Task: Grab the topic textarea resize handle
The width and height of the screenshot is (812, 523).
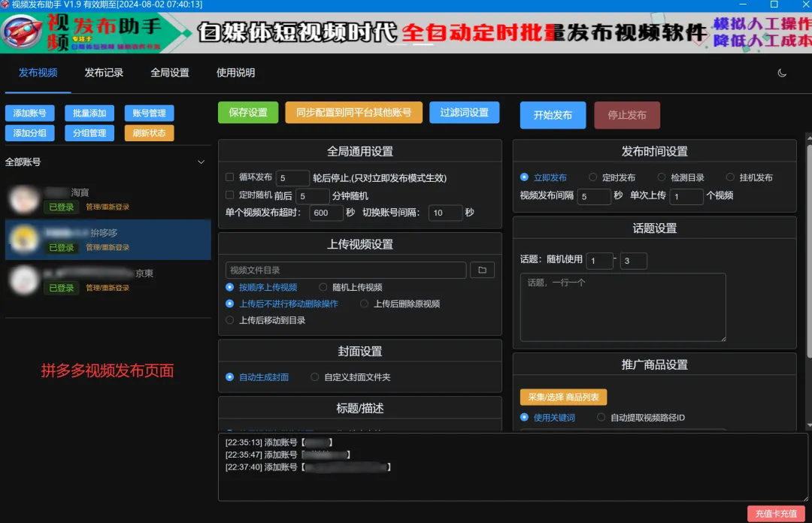Action: tap(723, 339)
